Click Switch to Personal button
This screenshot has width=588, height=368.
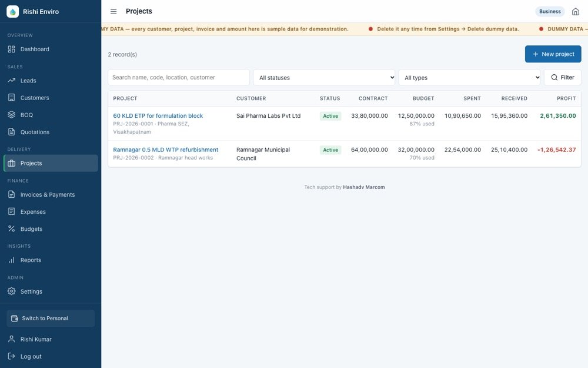pos(51,319)
